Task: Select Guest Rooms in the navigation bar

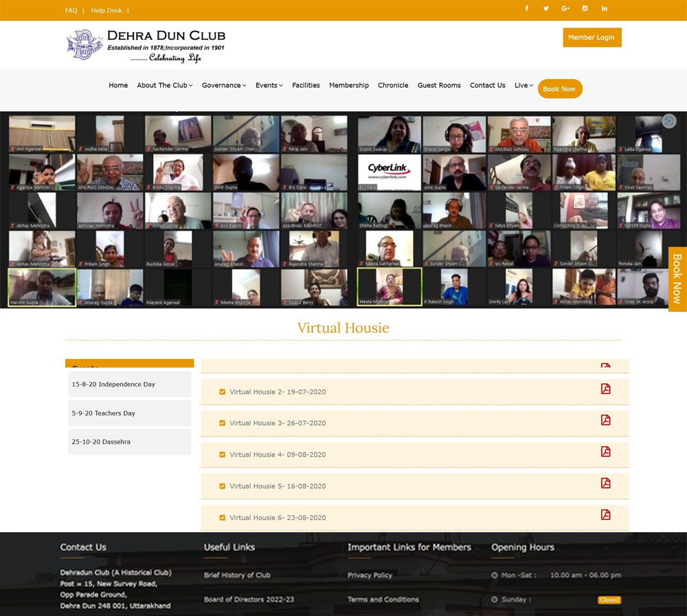Action: pyautogui.click(x=439, y=85)
